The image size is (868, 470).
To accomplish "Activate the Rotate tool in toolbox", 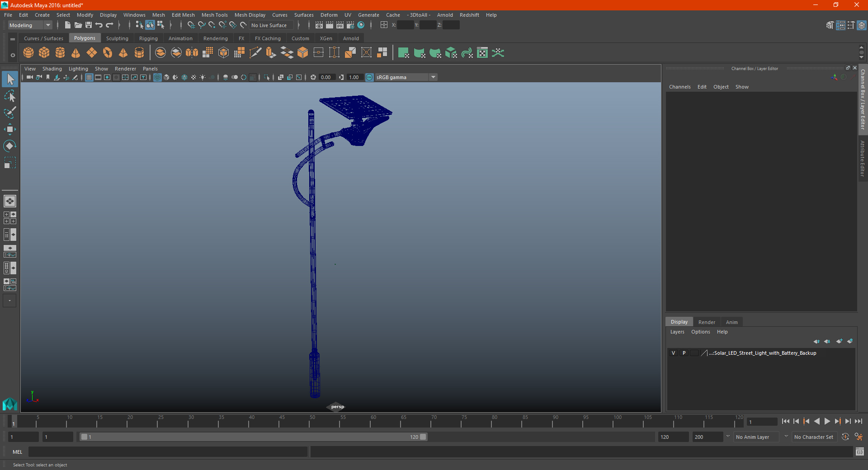I will tap(10, 146).
